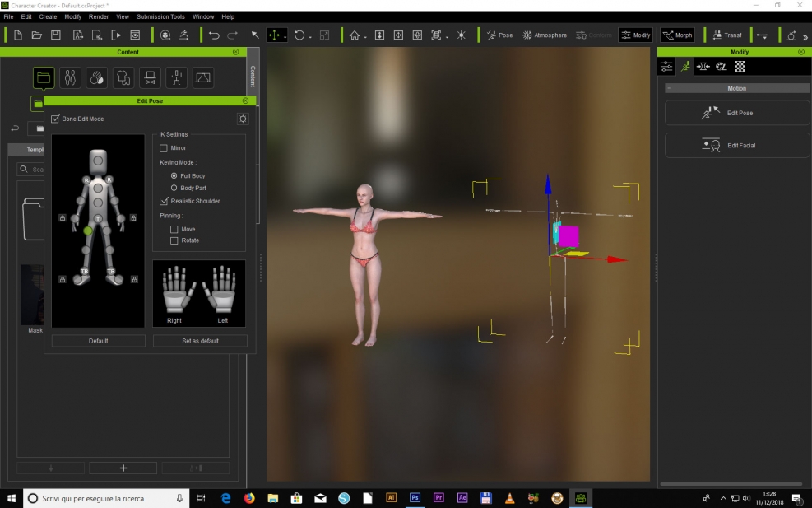Select Body Part keying mode

pos(174,189)
